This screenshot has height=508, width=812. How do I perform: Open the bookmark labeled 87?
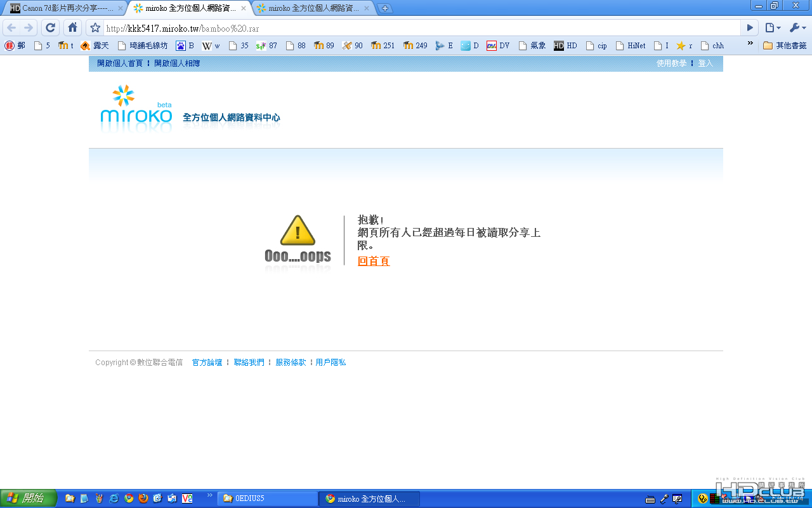[267, 46]
